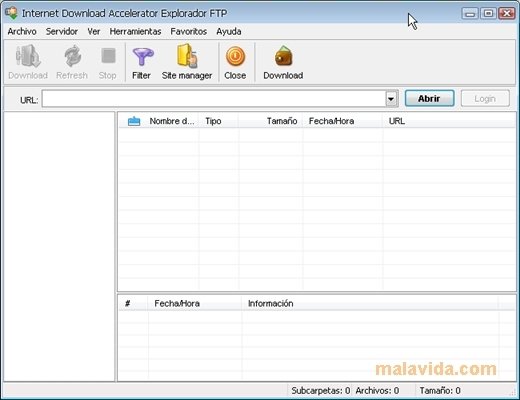Click the blue folder icon in list header
520x400 pixels.
(134, 121)
